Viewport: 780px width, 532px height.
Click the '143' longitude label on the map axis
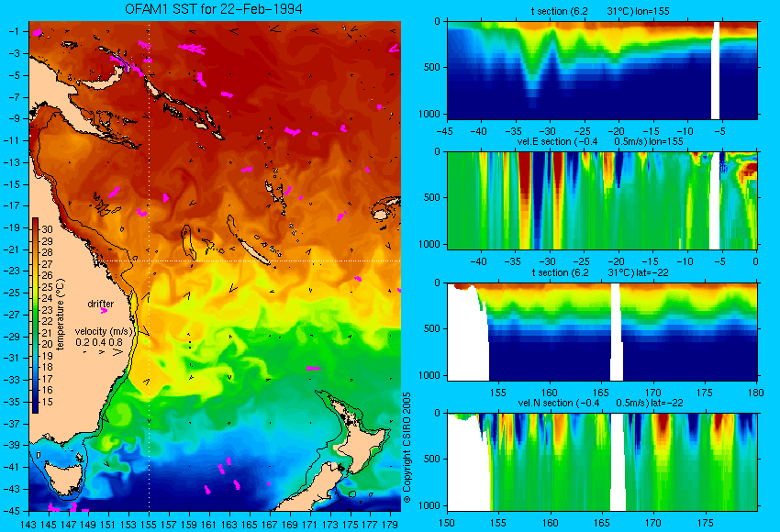tap(28, 524)
